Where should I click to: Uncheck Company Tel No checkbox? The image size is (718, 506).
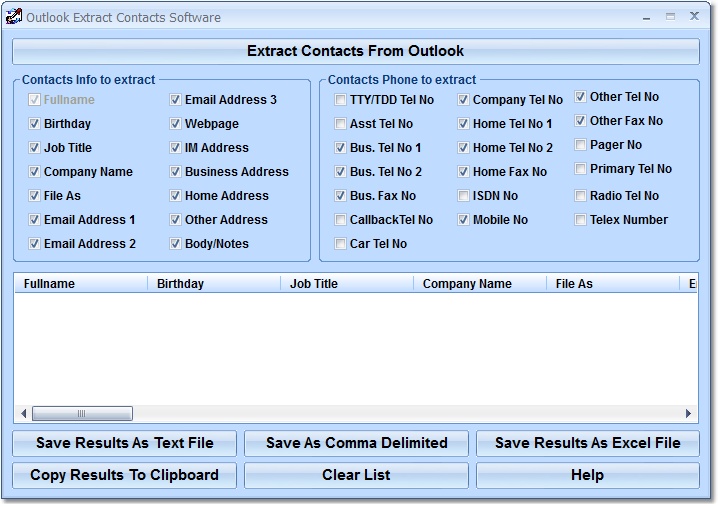pos(463,100)
